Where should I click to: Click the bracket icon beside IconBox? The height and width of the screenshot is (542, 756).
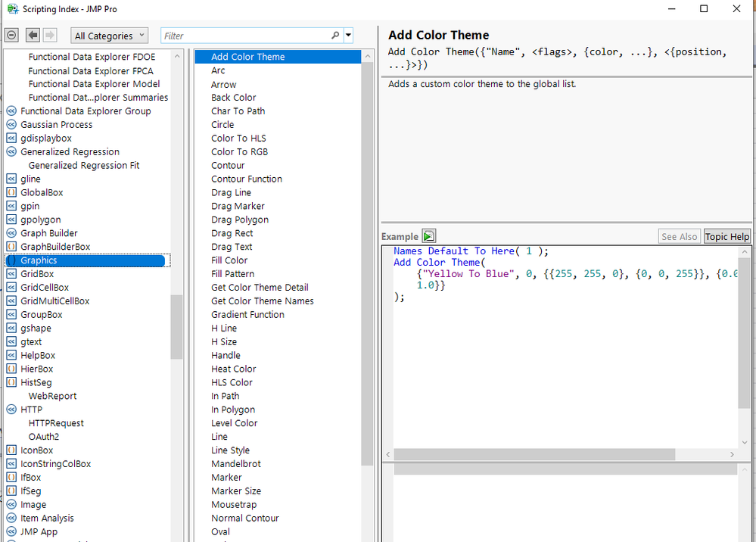(x=11, y=450)
